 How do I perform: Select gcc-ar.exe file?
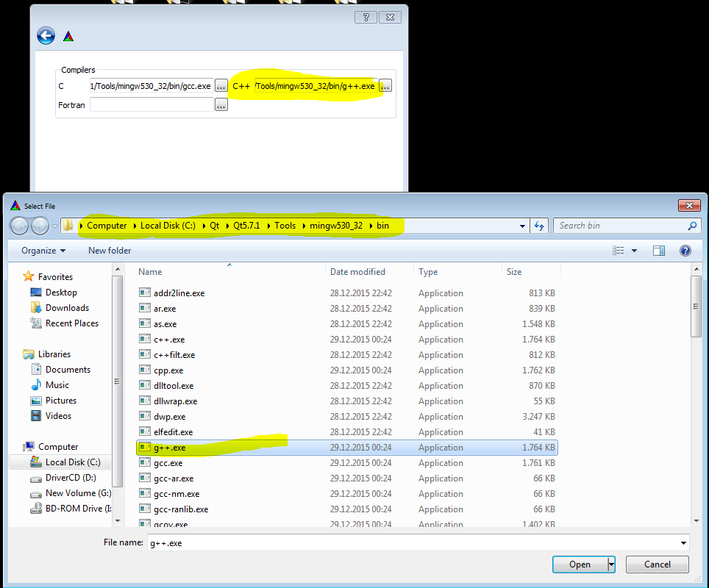pos(174,478)
